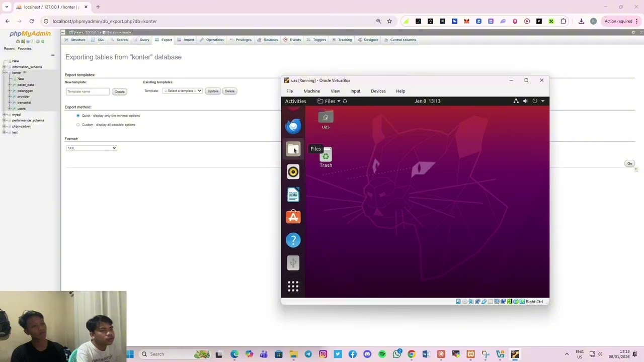The image size is (644, 362).
Task: Open Ubuntu Software store in dock
Action: coord(293,217)
